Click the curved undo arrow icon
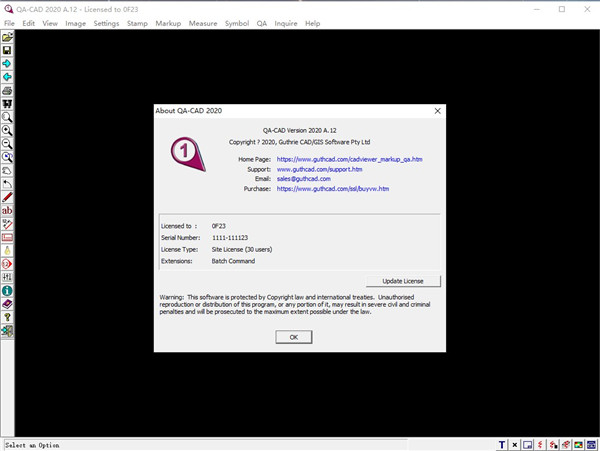Screen dimensions: 600x451 pyautogui.click(x=7, y=184)
